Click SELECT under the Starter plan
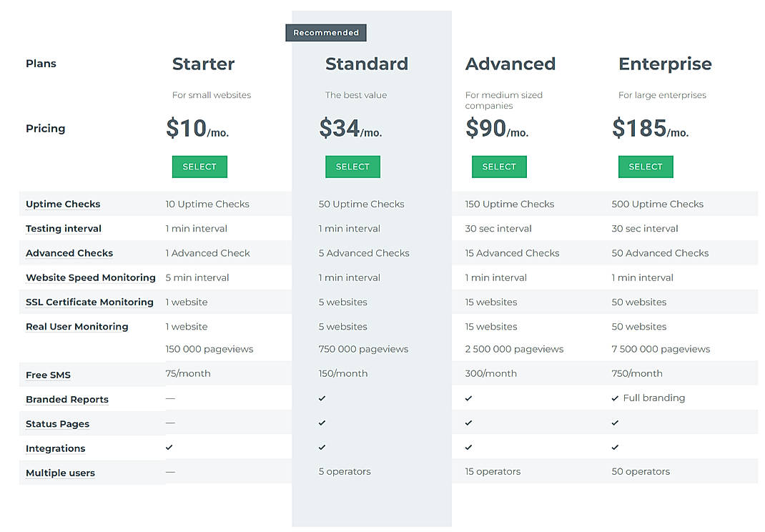765x532 pixels. [x=199, y=167]
